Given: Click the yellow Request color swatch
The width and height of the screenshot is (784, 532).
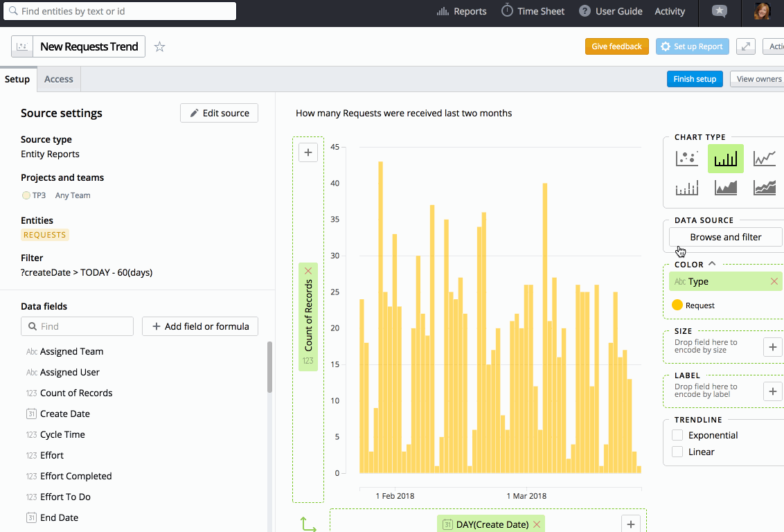Looking at the screenshot, I should [677, 305].
